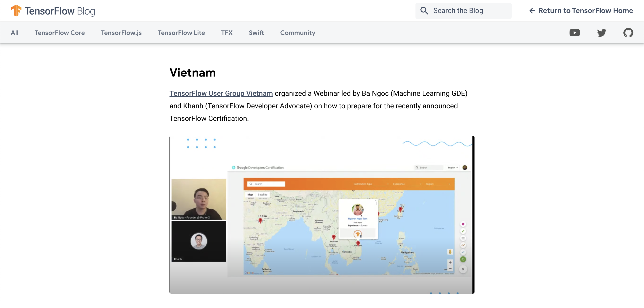Screen dimensions: 644x308
Task: Click the webinar screenshot image
Action: [x=322, y=214]
